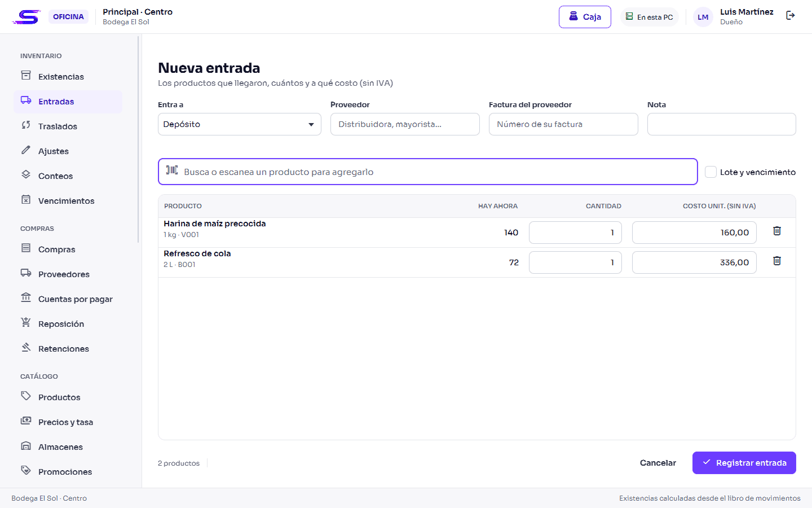Enable the Lote y vencimiento checkbox

click(x=711, y=172)
